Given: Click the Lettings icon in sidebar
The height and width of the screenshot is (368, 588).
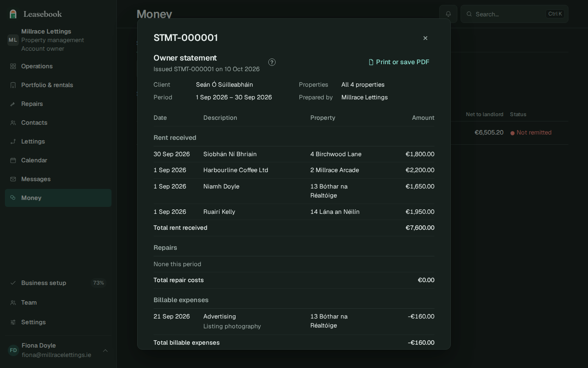Looking at the screenshot, I should 13,141.
